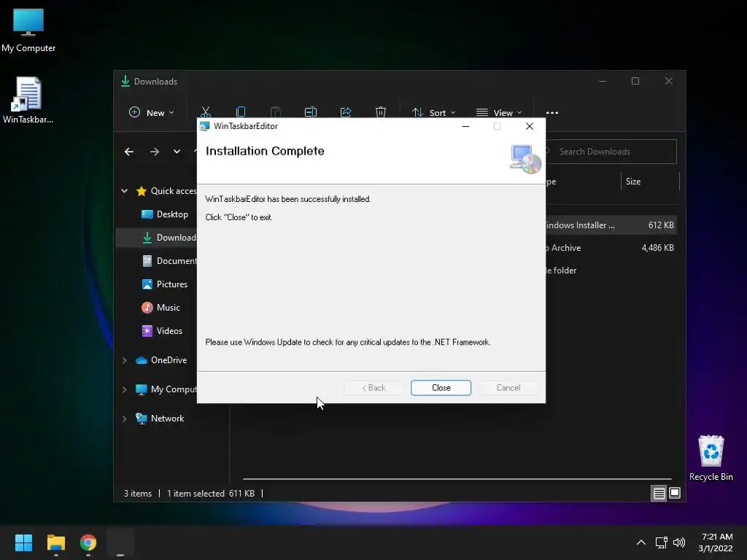
Task: Click the Size column header
Action: (650, 182)
